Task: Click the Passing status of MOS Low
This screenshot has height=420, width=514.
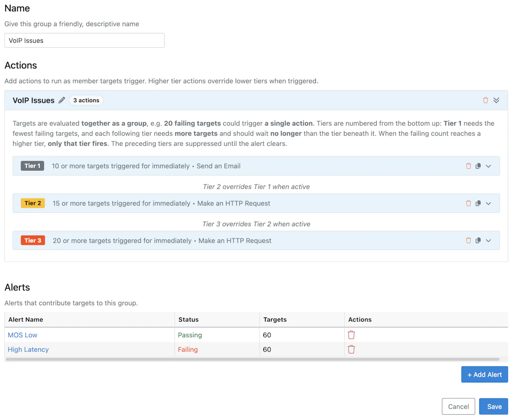Action: click(190, 335)
